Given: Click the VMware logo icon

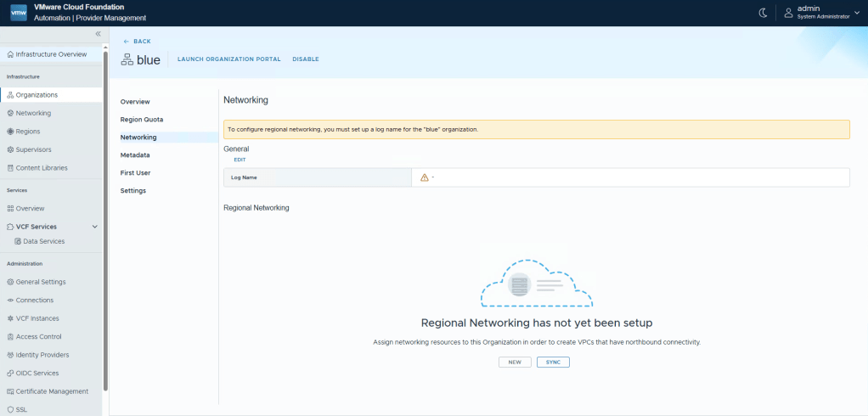Looking at the screenshot, I should [19, 12].
